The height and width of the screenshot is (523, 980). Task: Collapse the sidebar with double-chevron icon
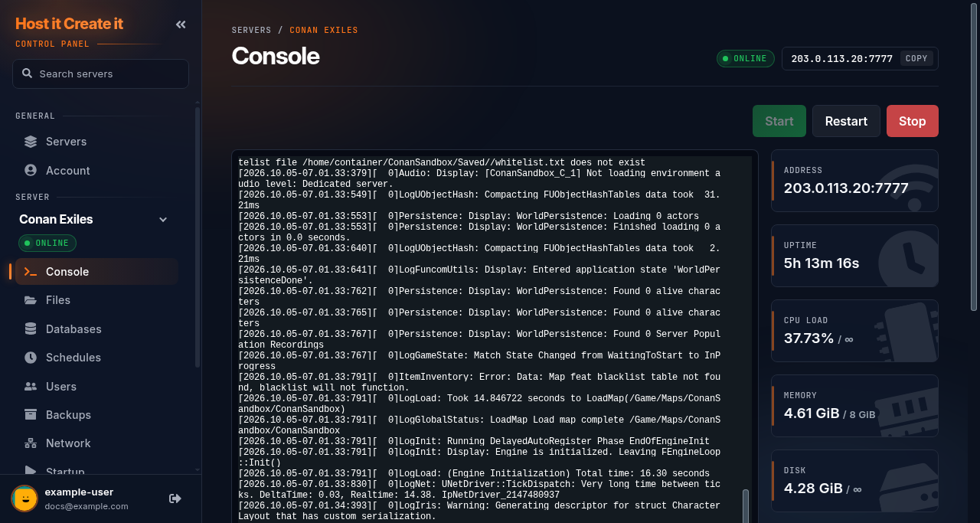pos(181,25)
